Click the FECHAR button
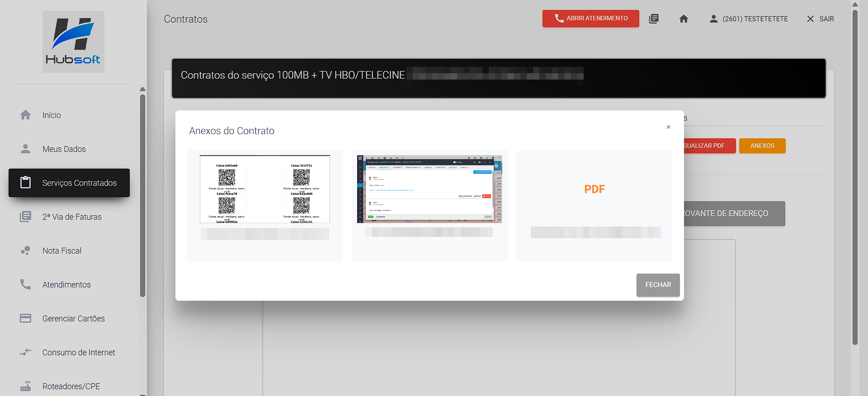 click(x=658, y=285)
